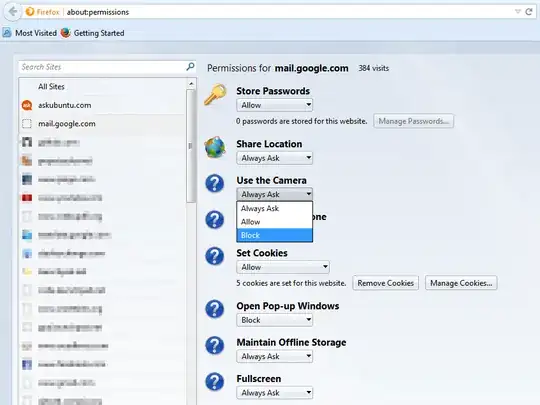The height and width of the screenshot is (405, 540).
Task: Click the 'Permissions for mail.google.com' heading
Action: point(278,68)
